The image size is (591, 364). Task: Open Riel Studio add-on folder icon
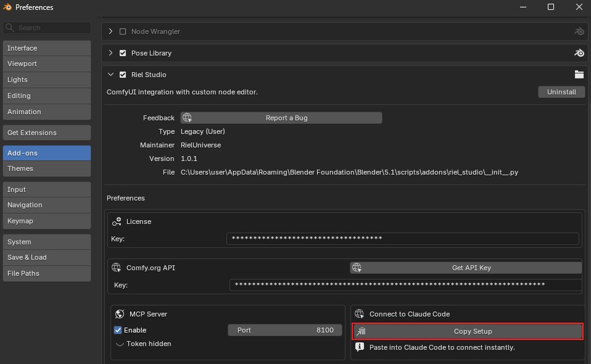(x=579, y=75)
